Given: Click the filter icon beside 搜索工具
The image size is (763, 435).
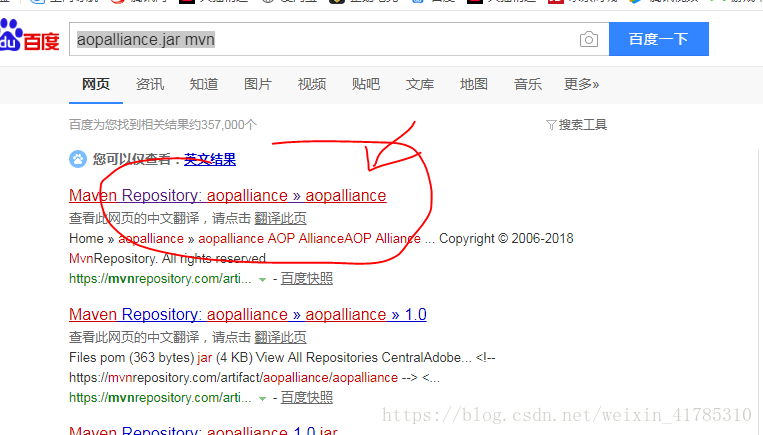Looking at the screenshot, I should [551, 125].
